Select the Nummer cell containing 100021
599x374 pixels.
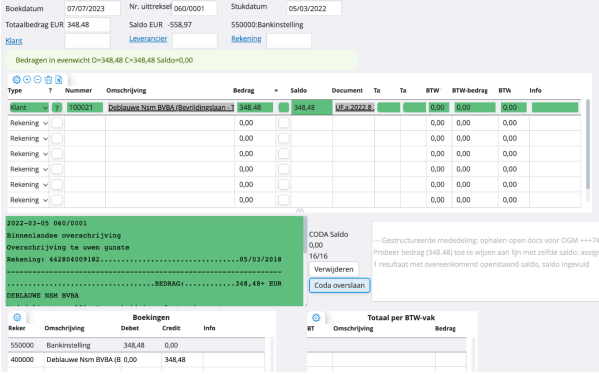pos(85,107)
